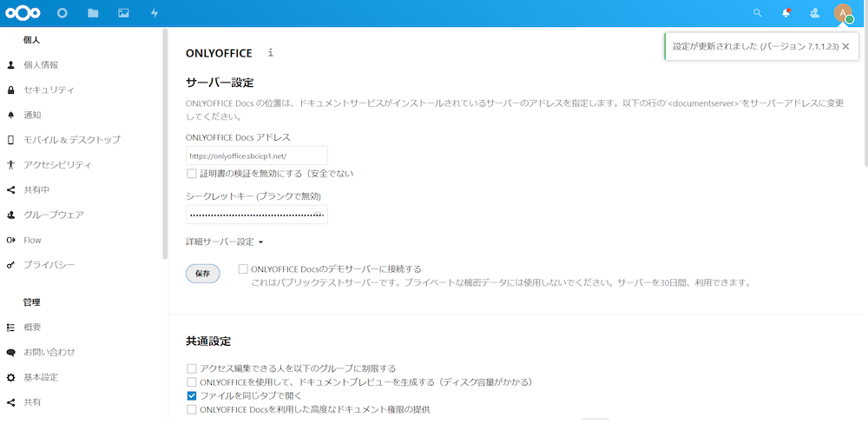The width and height of the screenshot is (868, 424).
Task: Click the ONLYOFFICE info icon
Action: point(271,53)
